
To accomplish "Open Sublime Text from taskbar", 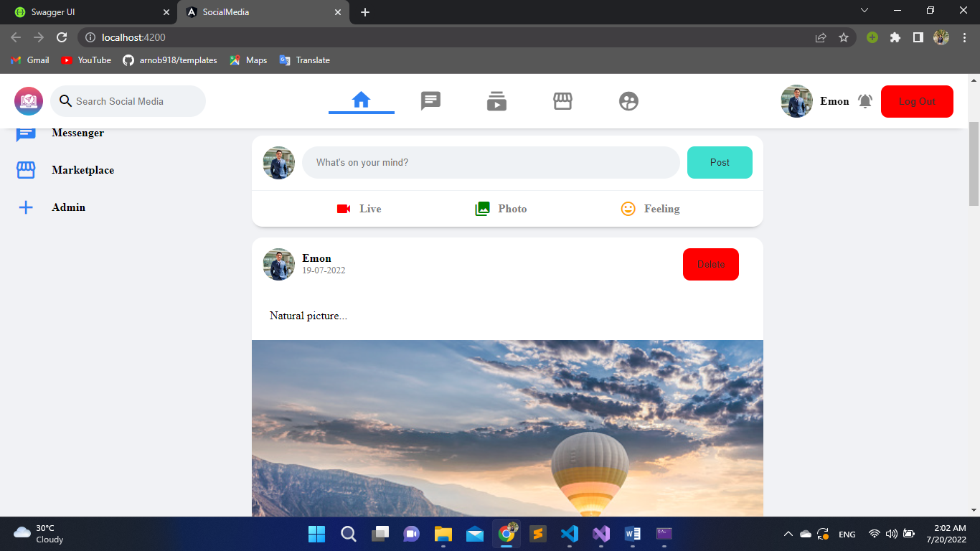I will pyautogui.click(x=538, y=534).
